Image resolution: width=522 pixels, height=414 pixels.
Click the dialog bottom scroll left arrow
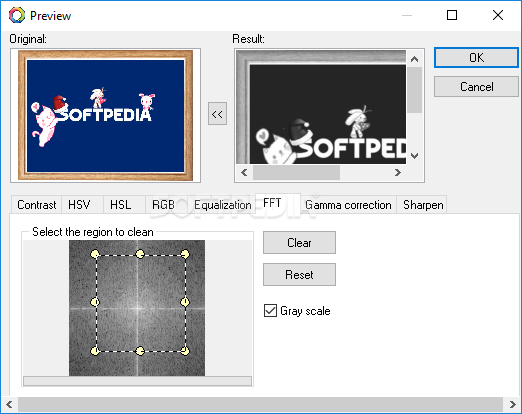coord(9,404)
